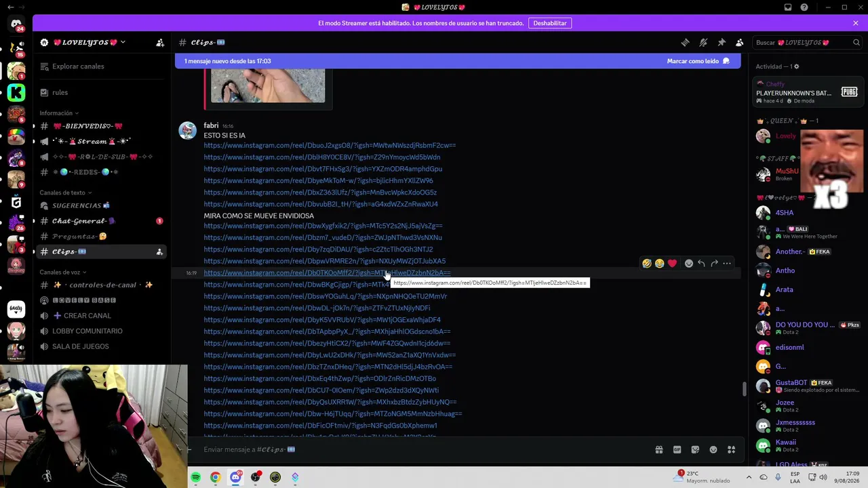
Task: Open the inbox icon in title bar
Action: [x=788, y=7]
